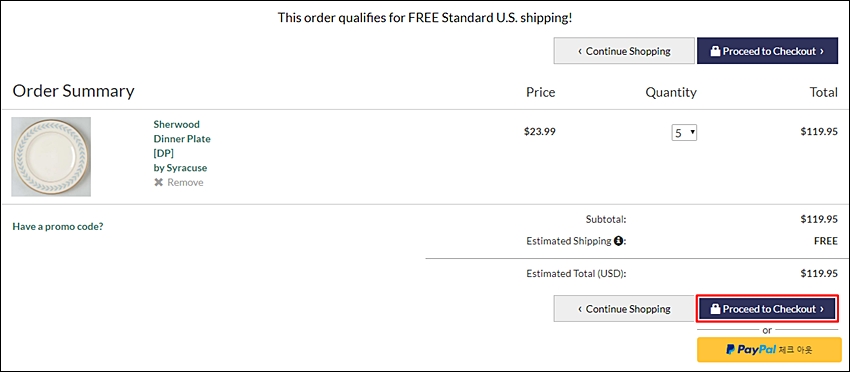Click the Quantity dropdown arrow
850x372 pixels.
[692, 132]
